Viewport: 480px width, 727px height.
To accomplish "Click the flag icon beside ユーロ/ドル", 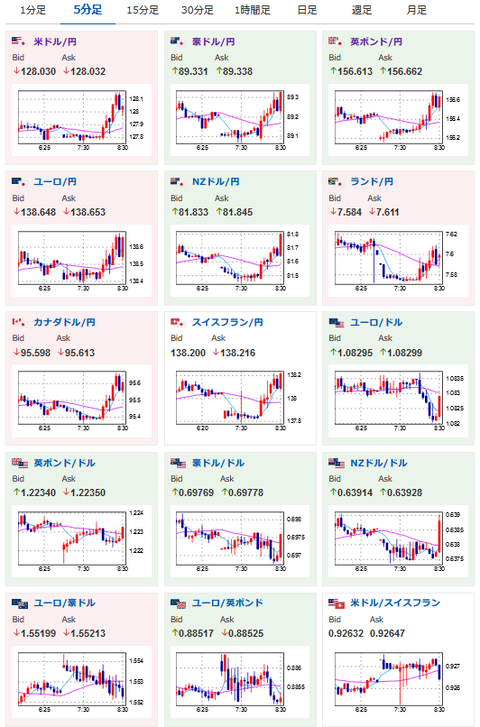I will click(336, 322).
